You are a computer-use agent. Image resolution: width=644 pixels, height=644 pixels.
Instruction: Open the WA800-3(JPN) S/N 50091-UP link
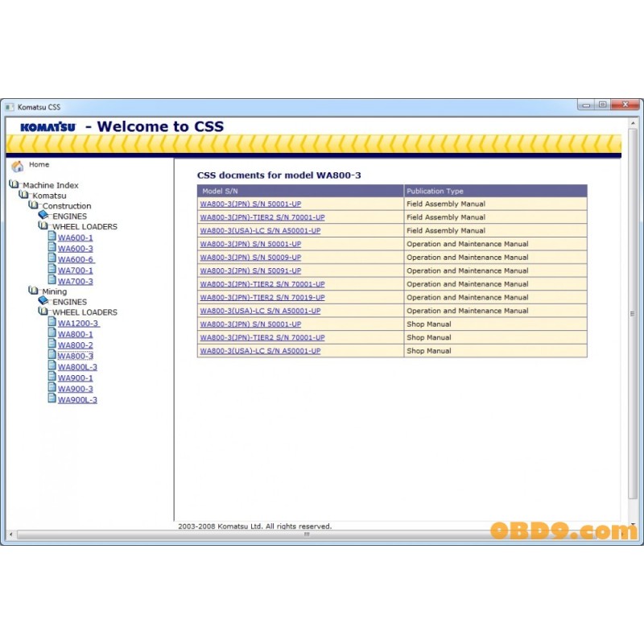click(x=250, y=270)
